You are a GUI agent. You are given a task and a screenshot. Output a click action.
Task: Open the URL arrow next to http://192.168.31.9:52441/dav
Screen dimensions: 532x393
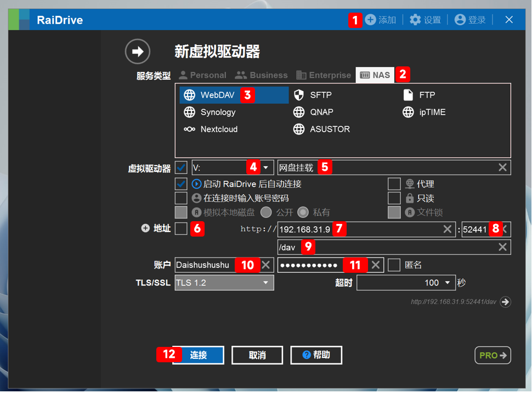tap(505, 302)
